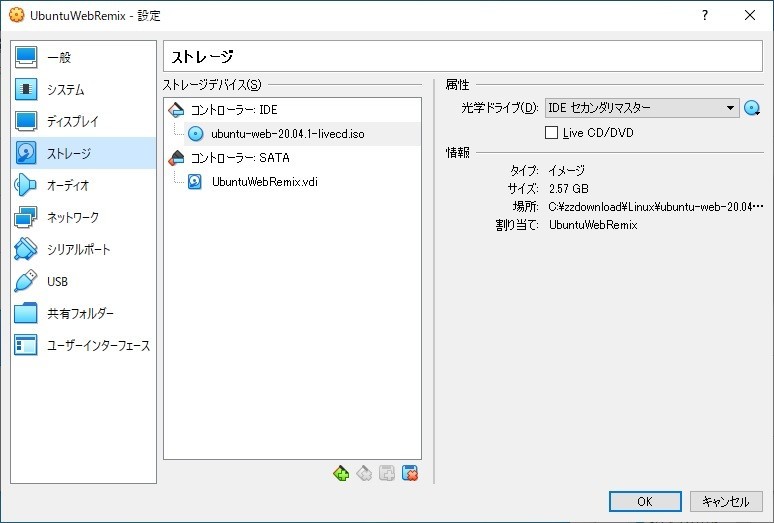Image resolution: width=774 pixels, height=523 pixels.
Task: Click the green add controller icon
Action: [341, 473]
